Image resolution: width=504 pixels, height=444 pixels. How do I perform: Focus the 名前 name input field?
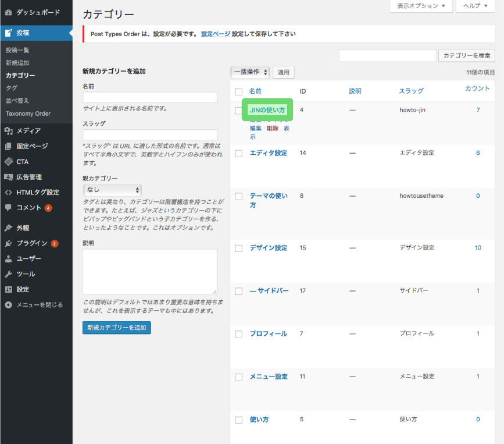click(x=150, y=98)
